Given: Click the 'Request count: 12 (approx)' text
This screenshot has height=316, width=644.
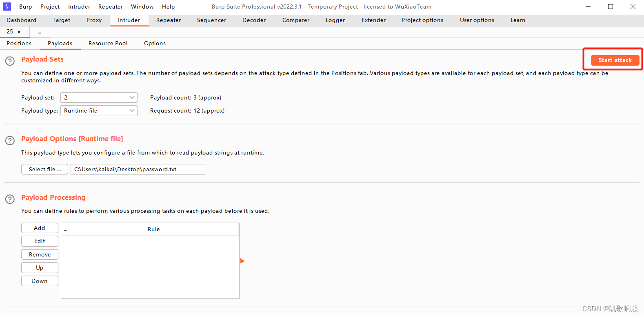Looking at the screenshot, I should click(187, 110).
